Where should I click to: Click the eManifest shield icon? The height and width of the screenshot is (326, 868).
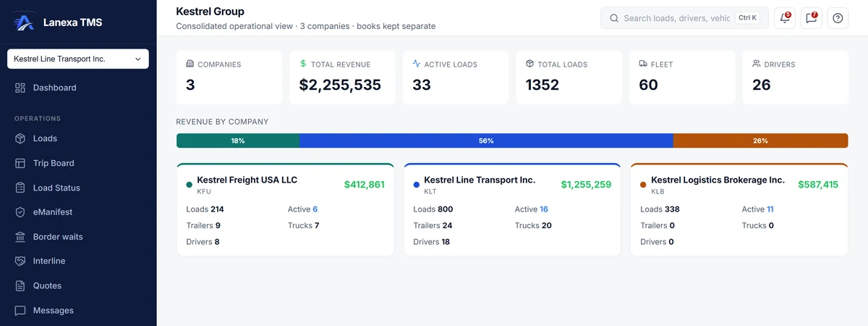20,212
